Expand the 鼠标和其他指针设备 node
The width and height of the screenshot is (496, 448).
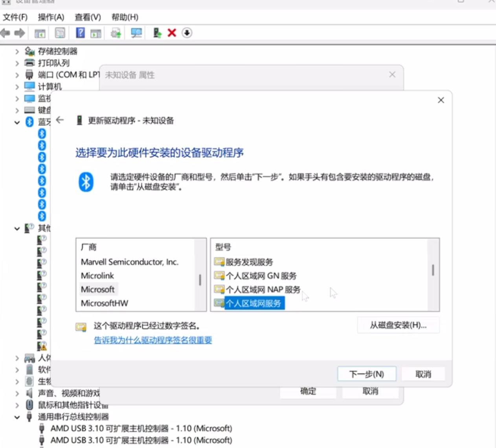[x=17, y=405]
